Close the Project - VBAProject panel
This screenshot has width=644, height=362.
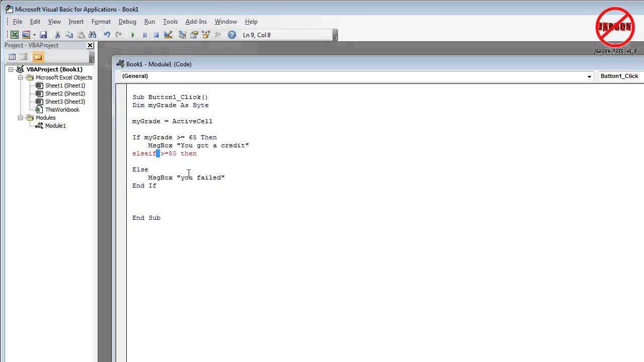[x=90, y=45]
